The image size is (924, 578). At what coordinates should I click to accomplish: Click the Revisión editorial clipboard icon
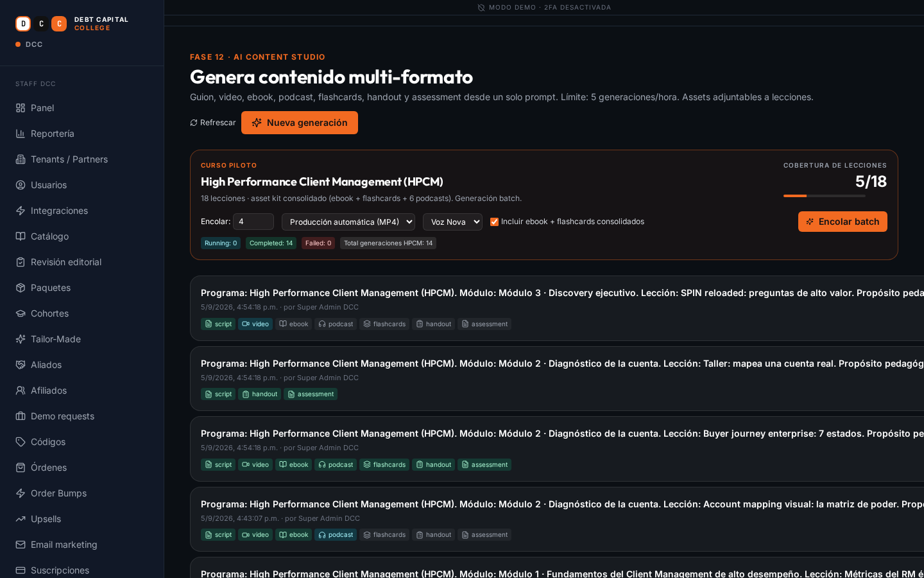pyautogui.click(x=21, y=262)
